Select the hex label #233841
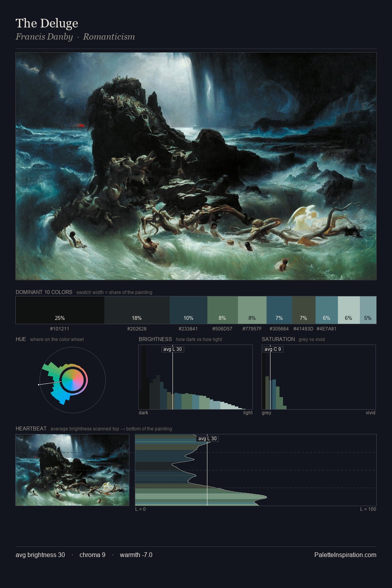The width and height of the screenshot is (392, 588). pos(188,329)
